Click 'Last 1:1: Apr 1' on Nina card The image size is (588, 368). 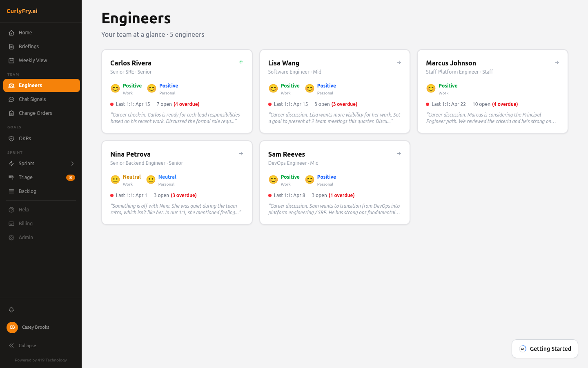[x=131, y=195]
